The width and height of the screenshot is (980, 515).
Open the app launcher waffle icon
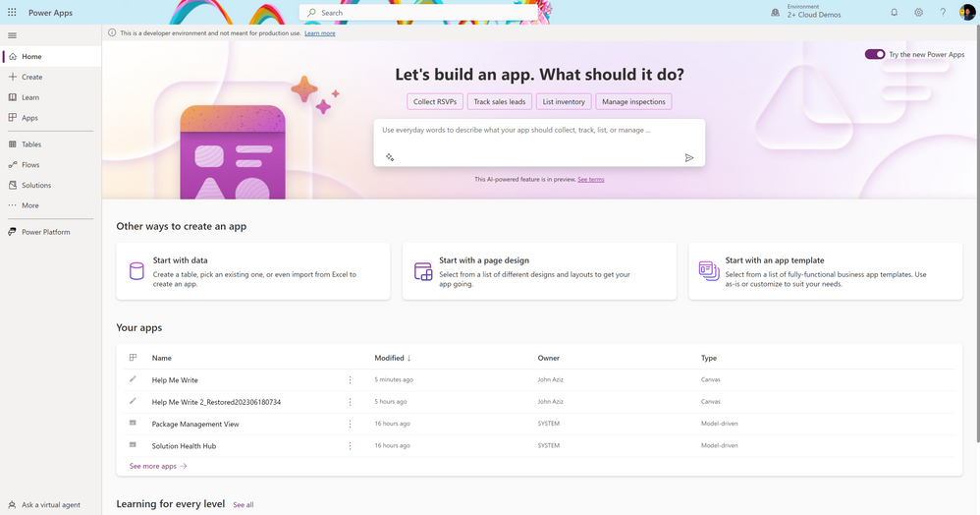pyautogui.click(x=12, y=13)
